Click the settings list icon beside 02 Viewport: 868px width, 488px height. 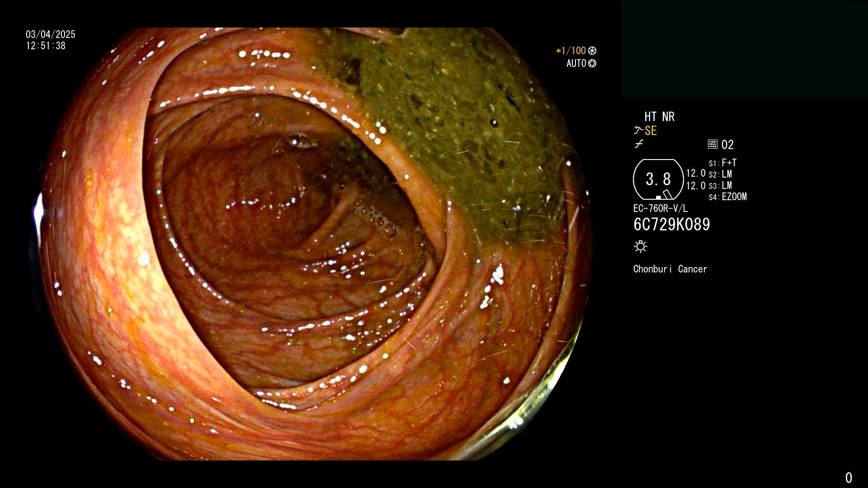[x=712, y=144]
